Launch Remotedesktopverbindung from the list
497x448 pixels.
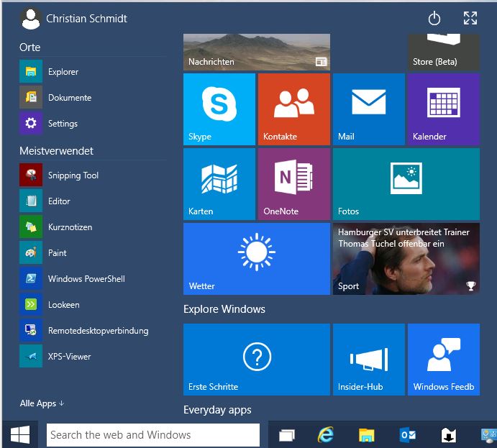(x=97, y=331)
